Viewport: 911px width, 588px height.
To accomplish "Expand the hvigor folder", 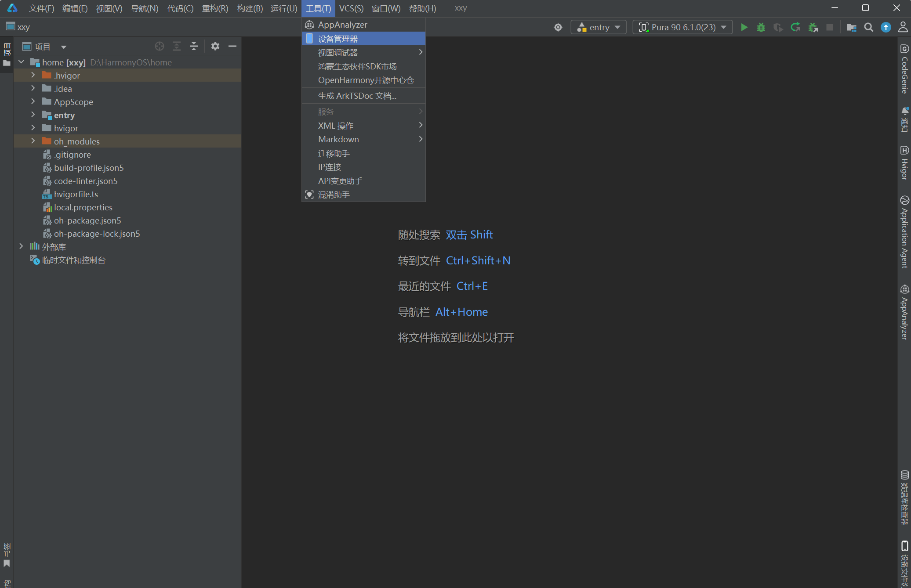I will click(x=33, y=128).
